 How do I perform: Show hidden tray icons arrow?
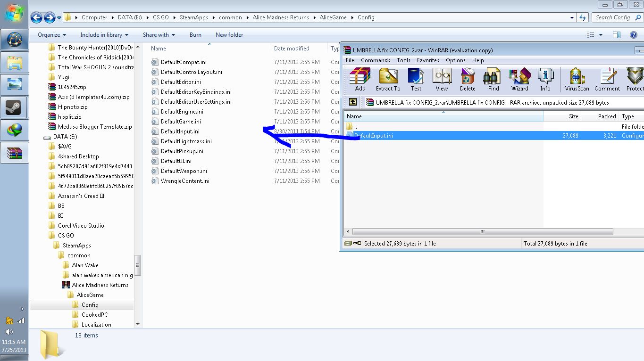22,309
